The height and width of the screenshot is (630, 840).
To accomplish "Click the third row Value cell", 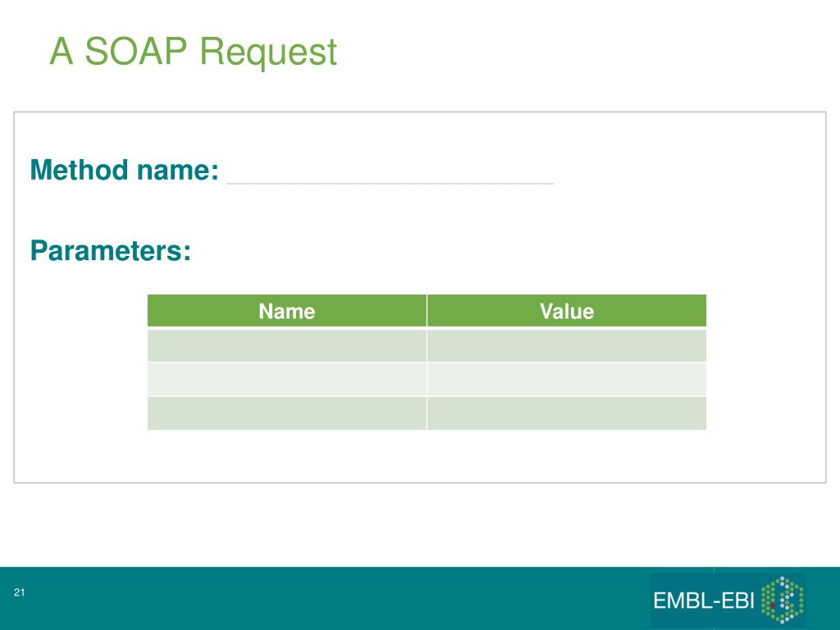I will (x=567, y=413).
